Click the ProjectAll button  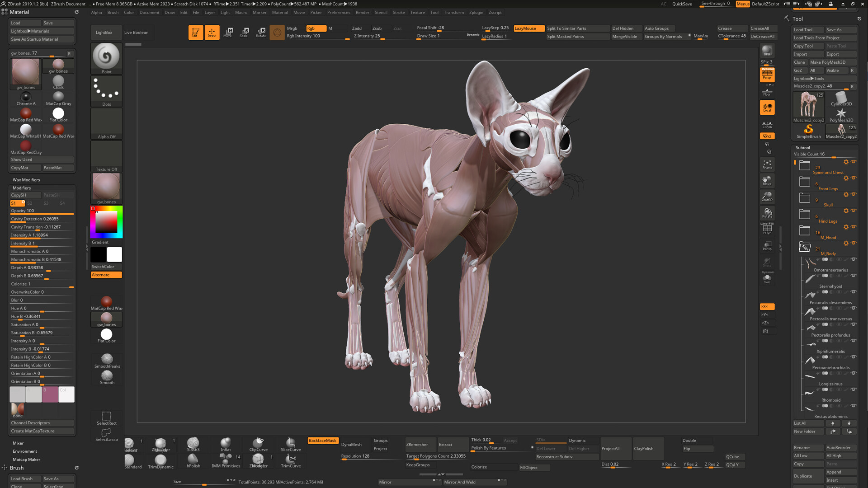tap(616, 449)
